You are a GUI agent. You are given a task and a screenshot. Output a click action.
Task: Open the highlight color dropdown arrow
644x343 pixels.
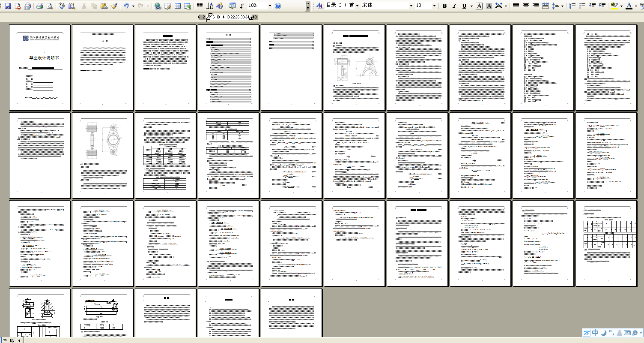[x=621, y=6]
